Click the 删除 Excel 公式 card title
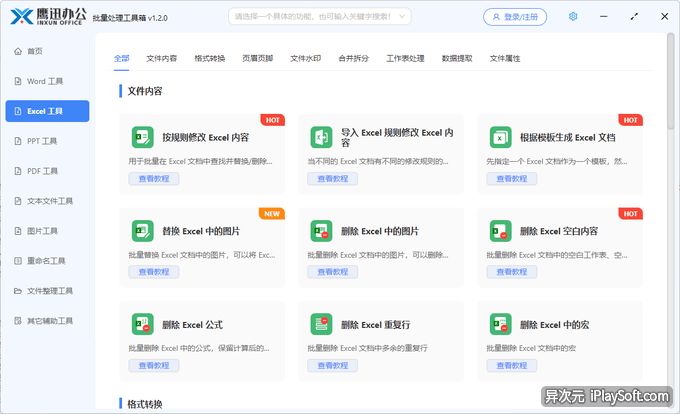Image resolution: width=680 pixels, height=414 pixels. pos(193,325)
